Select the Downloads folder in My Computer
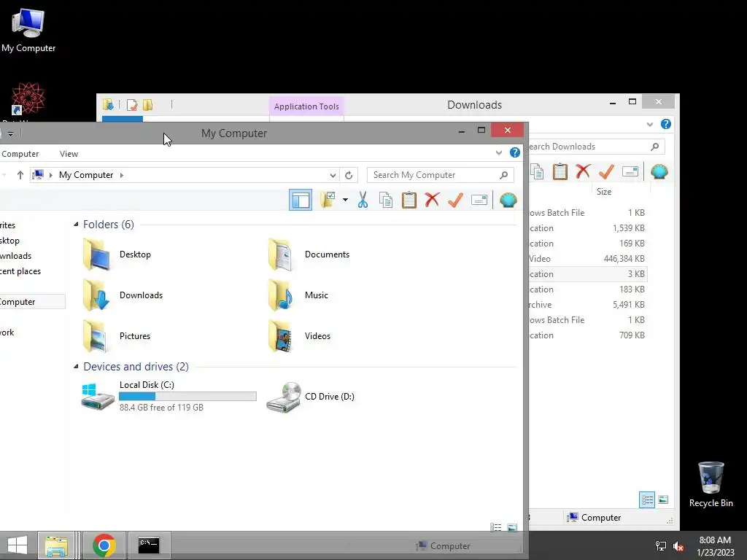Screen dimensions: 747x560 [x=123, y=295]
